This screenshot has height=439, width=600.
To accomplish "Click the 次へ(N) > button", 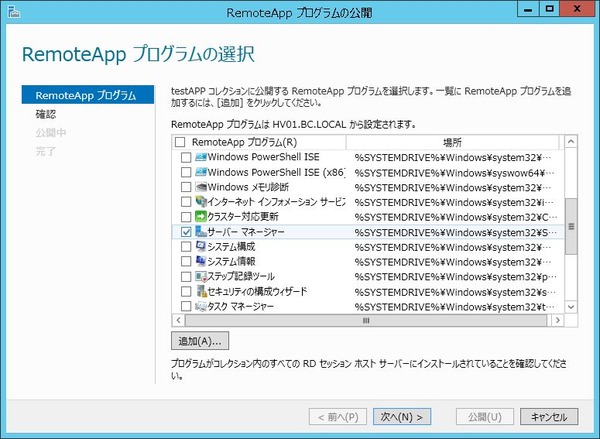I will pyautogui.click(x=402, y=417).
